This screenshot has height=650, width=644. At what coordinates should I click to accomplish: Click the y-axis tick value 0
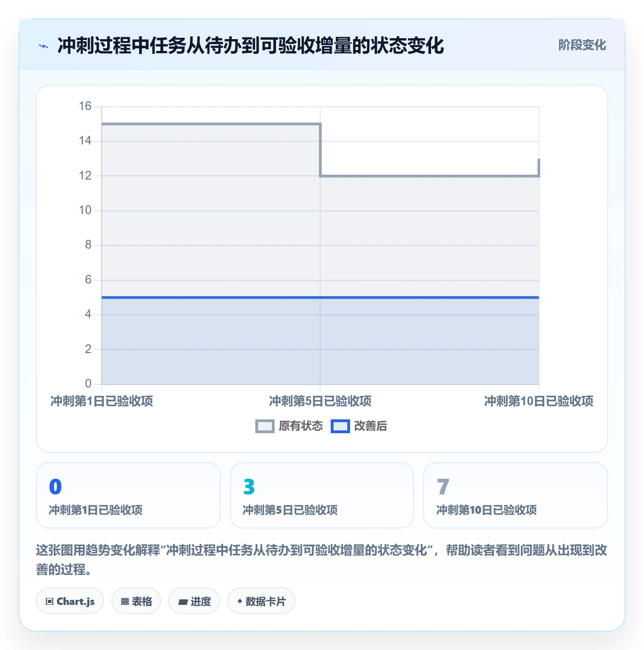point(88,384)
